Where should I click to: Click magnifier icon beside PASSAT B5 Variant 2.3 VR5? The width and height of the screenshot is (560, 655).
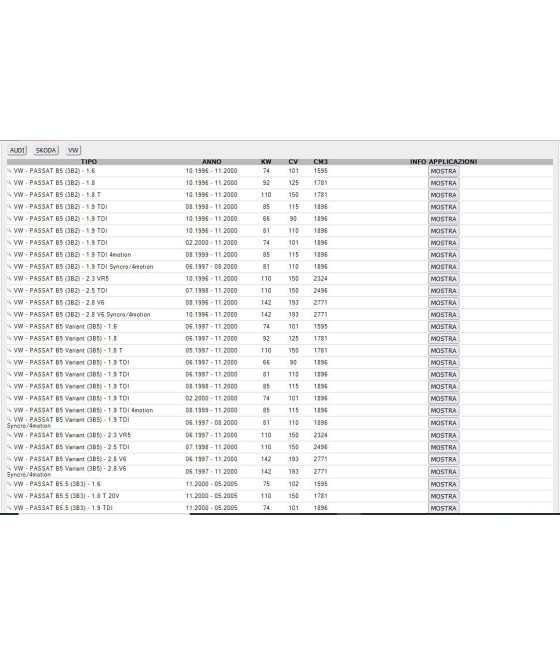coord(9,435)
